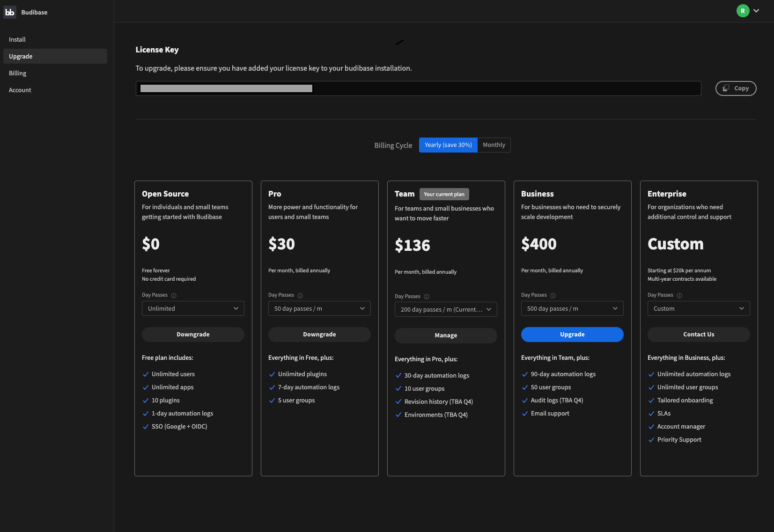Show Day Passes info for Enterprise plan

[x=679, y=296]
